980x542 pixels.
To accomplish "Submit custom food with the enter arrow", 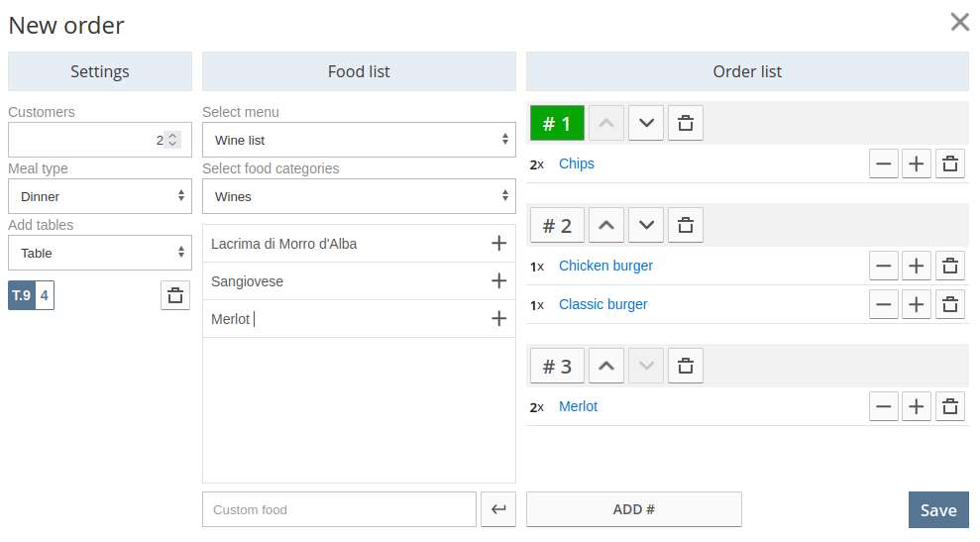I will coord(498,509).
